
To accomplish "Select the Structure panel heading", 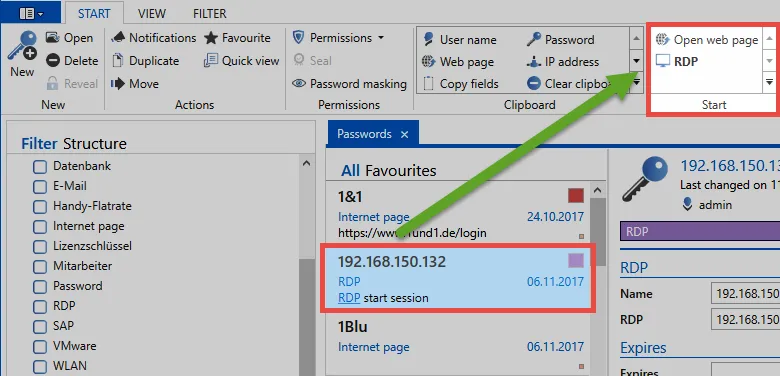I will (95, 144).
